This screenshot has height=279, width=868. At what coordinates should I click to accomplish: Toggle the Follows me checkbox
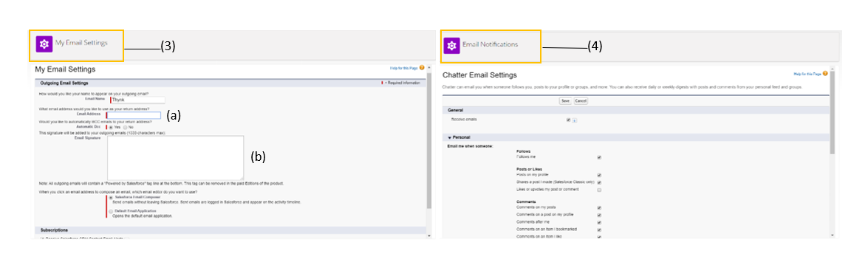pos(599,157)
